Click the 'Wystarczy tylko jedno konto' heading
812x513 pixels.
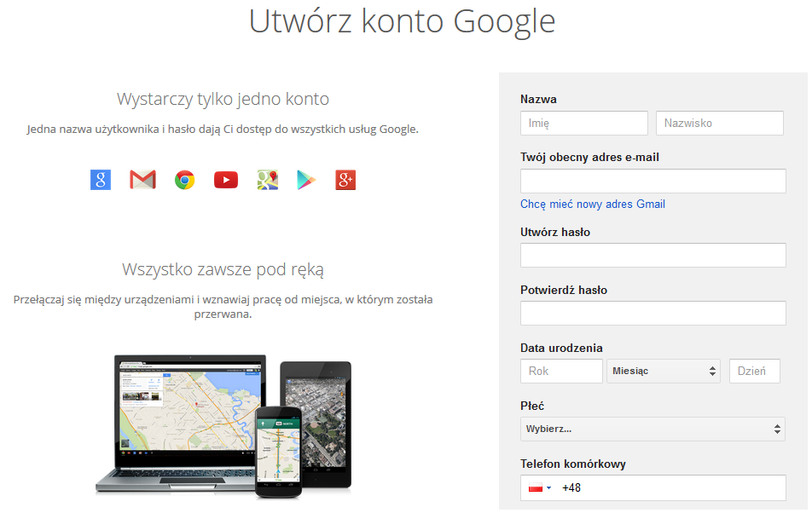coord(223,99)
